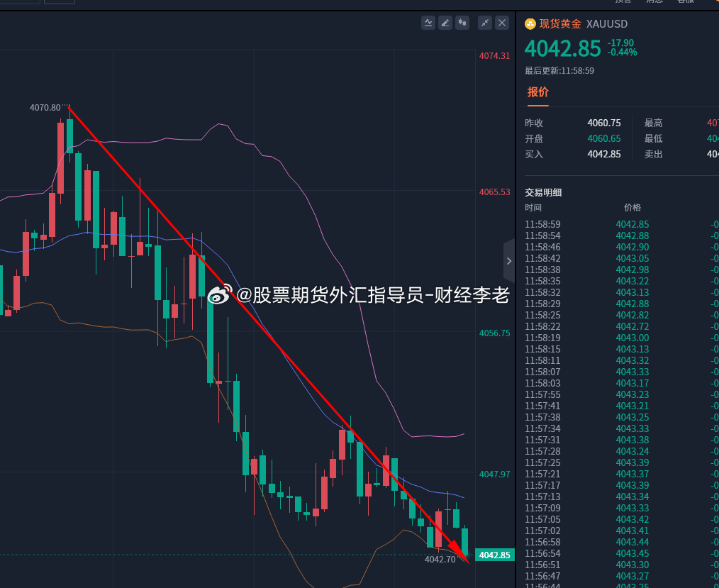Select the 11:57:05 trade row
Image resolution: width=719 pixels, height=588 pixels.
pyautogui.click(x=622, y=520)
